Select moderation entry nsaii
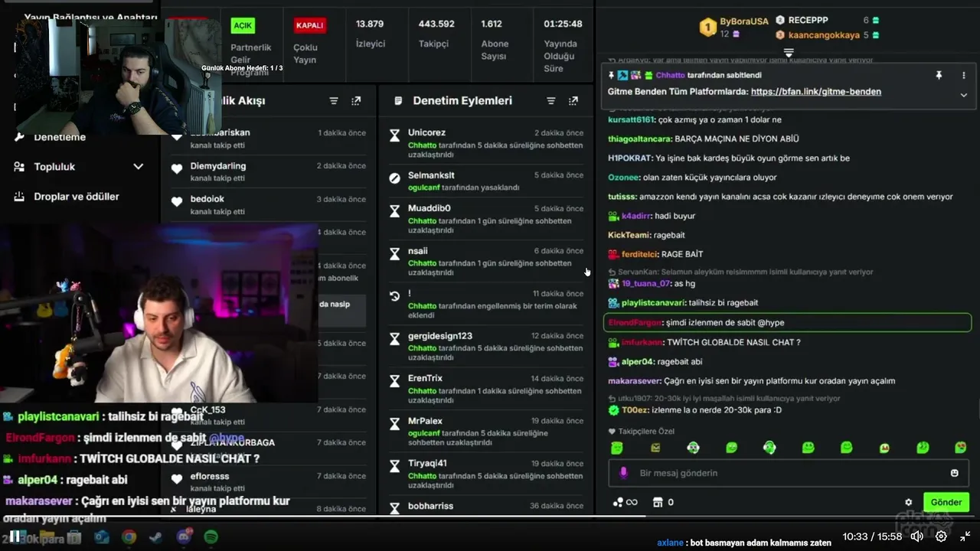Image resolution: width=980 pixels, height=551 pixels. (x=485, y=261)
